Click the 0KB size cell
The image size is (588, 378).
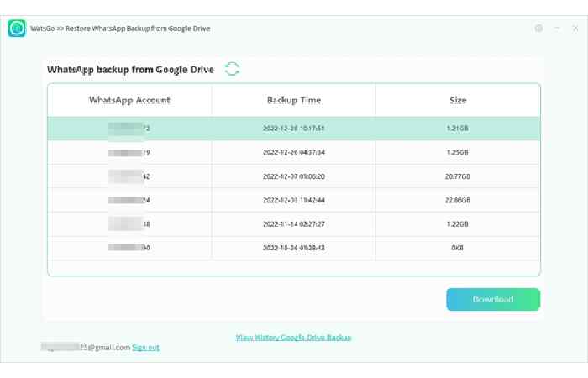458,248
